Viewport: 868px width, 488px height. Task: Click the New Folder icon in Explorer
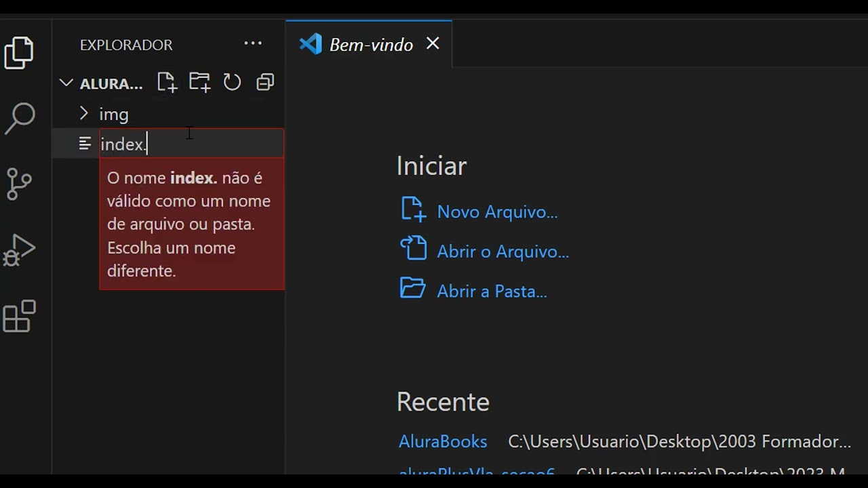[199, 83]
